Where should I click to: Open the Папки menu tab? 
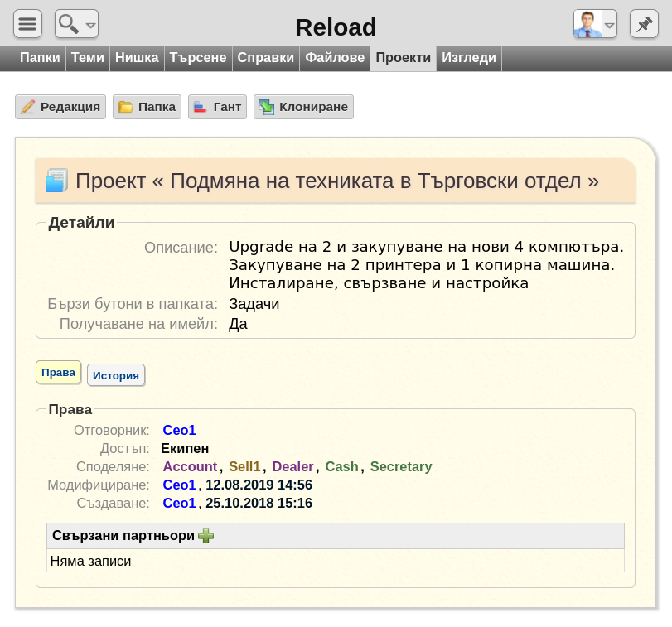tap(40, 58)
